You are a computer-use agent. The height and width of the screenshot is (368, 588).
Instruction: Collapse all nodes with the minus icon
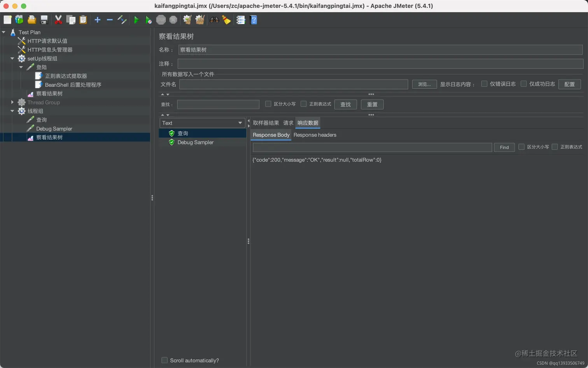[x=110, y=20]
